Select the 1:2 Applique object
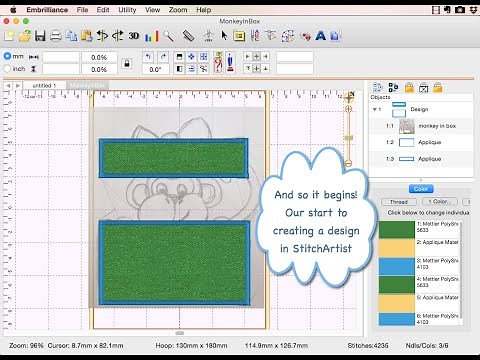480x360 pixels. [421, 142]
